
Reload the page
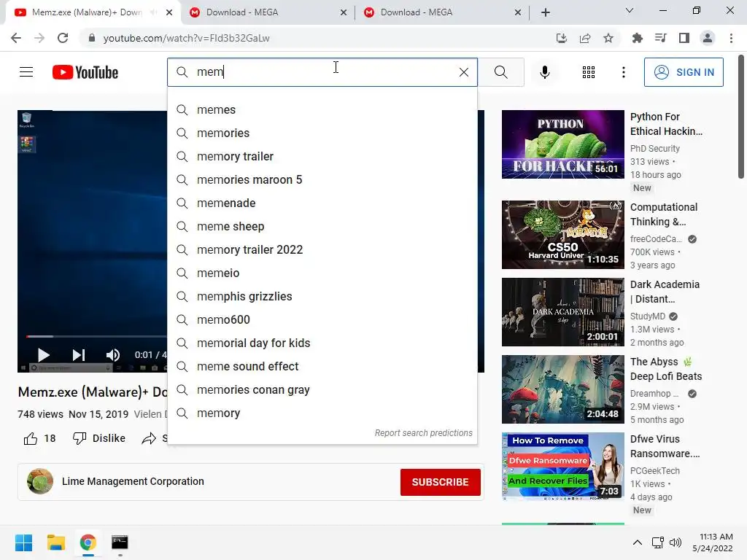coord(63,38)
